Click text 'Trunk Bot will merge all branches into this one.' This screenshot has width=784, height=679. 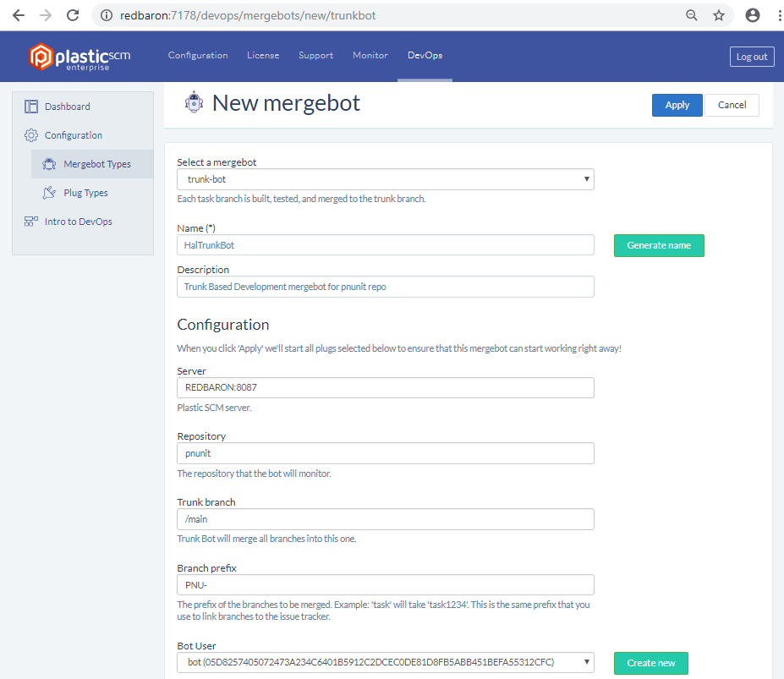tap(266, 539)
